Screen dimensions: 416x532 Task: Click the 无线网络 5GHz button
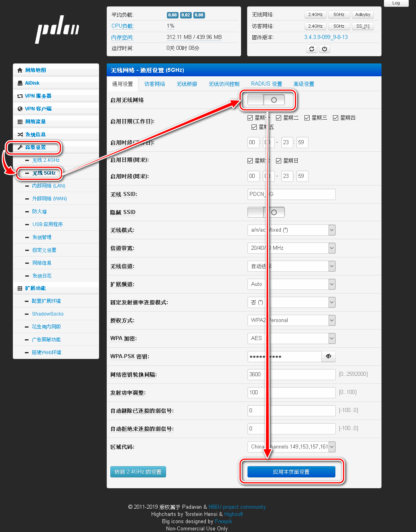pos(339,14)
